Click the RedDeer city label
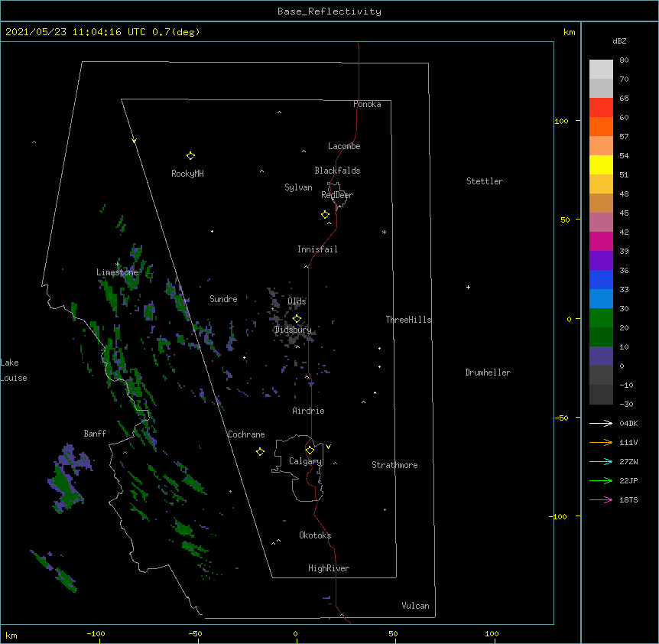Screen dimensions: 659x644 tap(336, 195)
